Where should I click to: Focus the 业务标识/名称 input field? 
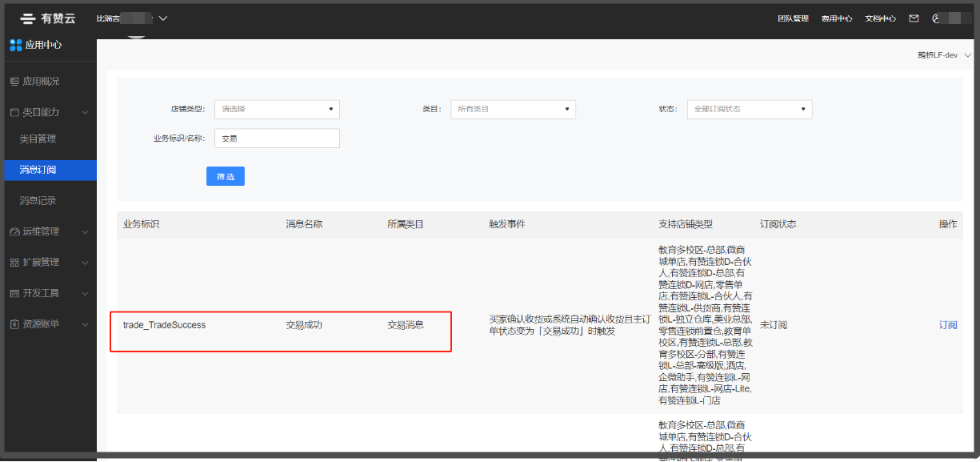pyautogui.click(x=277, y=139)
